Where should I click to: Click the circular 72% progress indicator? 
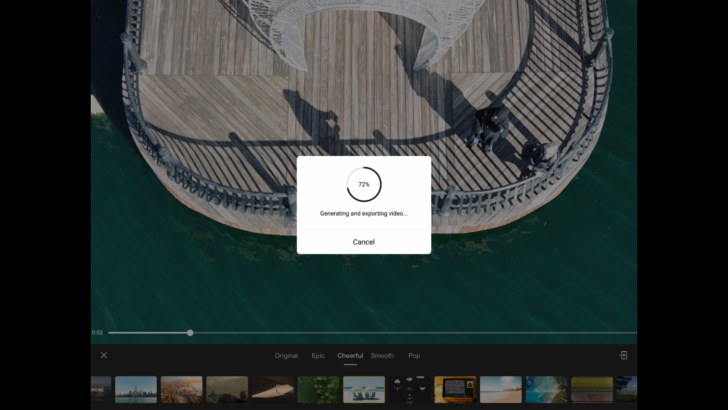coord(363,185)
